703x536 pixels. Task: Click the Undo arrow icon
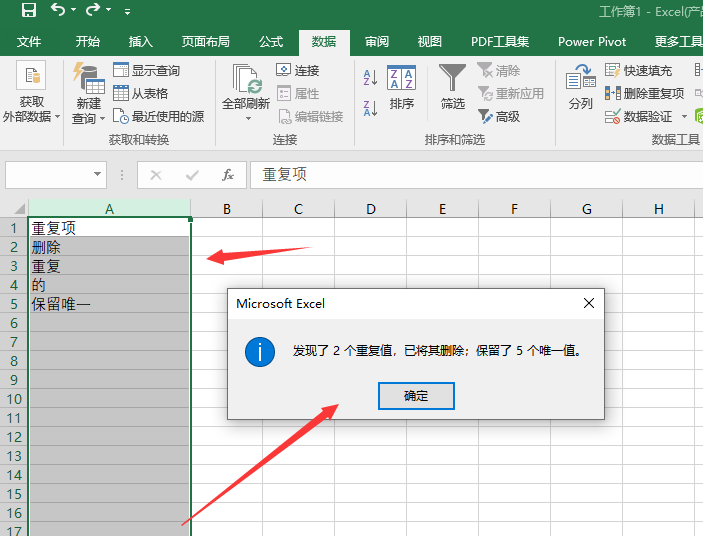(58, 11)
